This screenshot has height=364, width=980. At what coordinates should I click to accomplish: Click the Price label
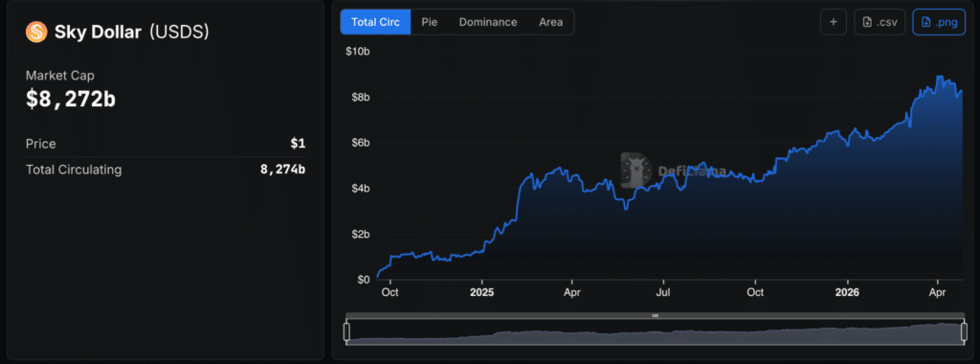pyautogui.click(x=40, y=144)
